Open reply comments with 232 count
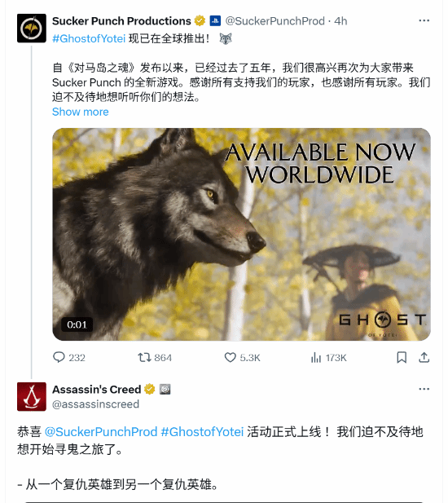Image resolution: width=448 pixels, height=503 pixels. point(69,357)
